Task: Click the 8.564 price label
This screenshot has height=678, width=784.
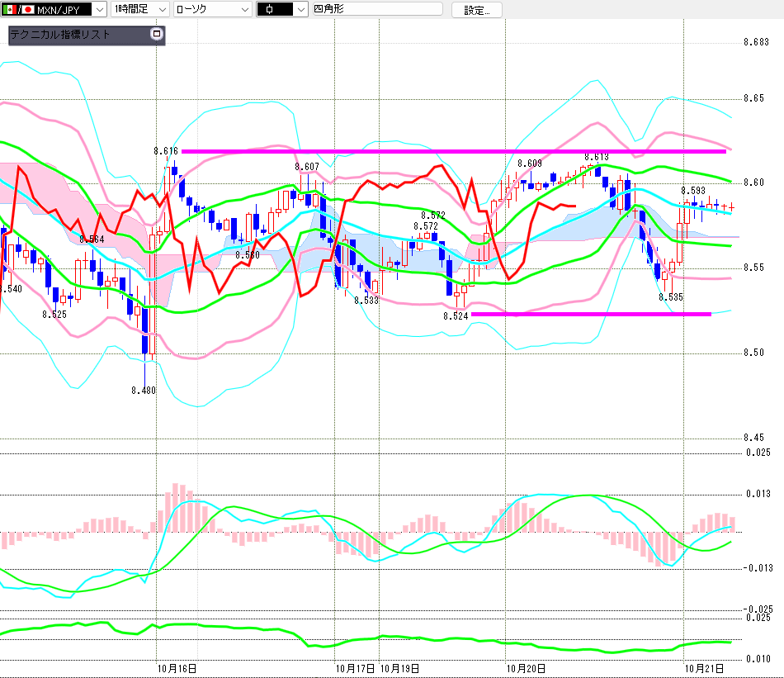Action: (x=92, y=239)
